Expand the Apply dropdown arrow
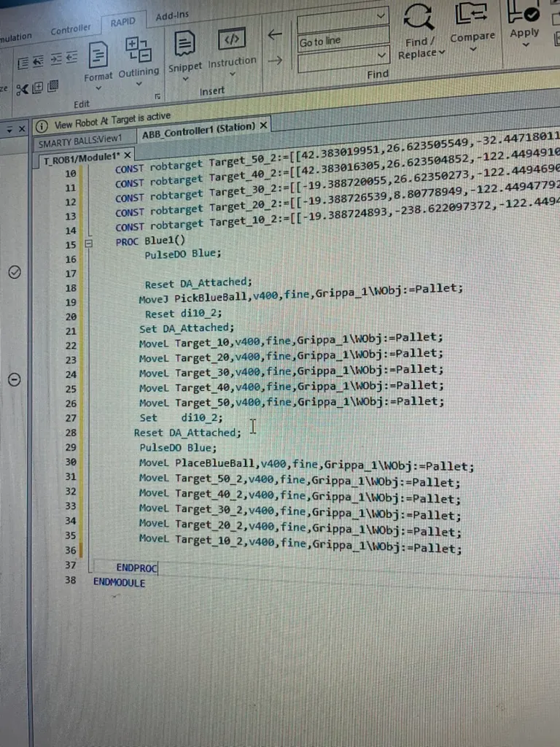This screenshot has height=747, width=560. pyautogui.click(x=526, y=44)
